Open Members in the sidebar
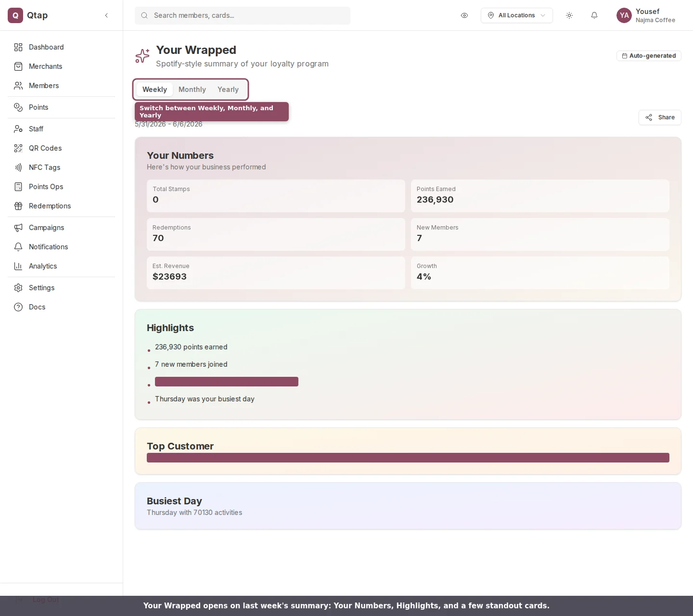 61,86
